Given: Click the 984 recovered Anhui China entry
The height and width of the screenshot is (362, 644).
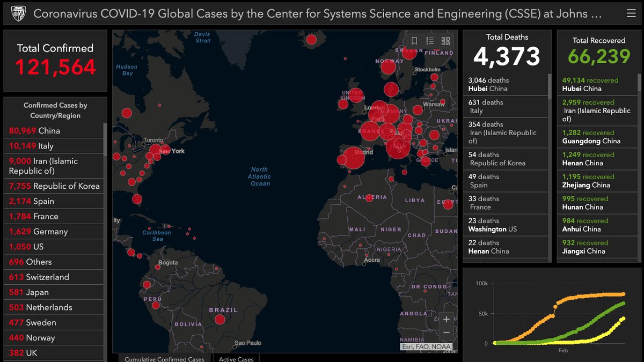Looking at the screenshot, I should click(x=597, y=225).
